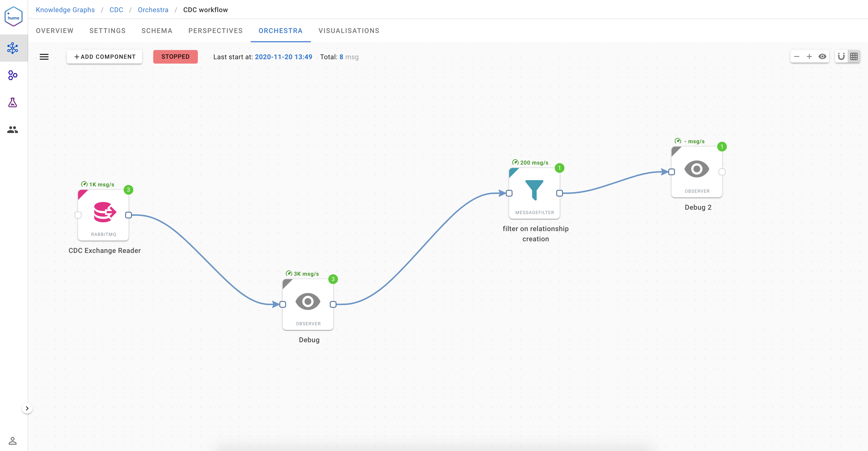This screenshot has width=868, height=451.
Task: Open the knowledge graph sidebar icon
Action: point(13,48)
